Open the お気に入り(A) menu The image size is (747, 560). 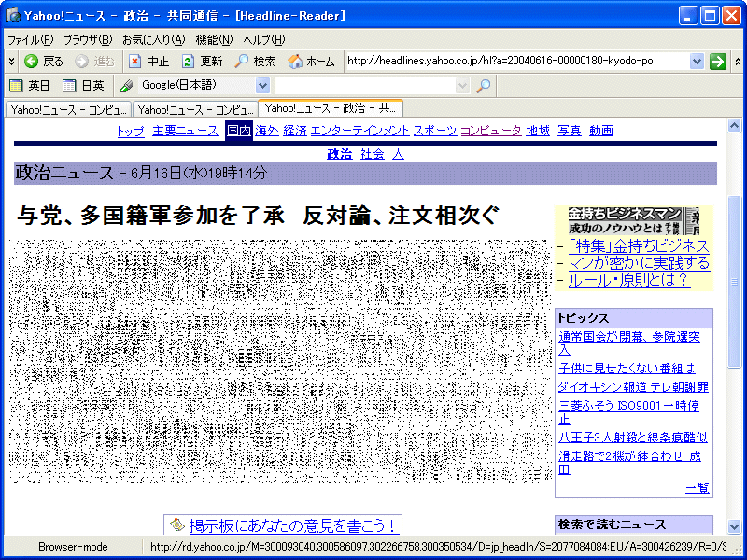(153, 40)
